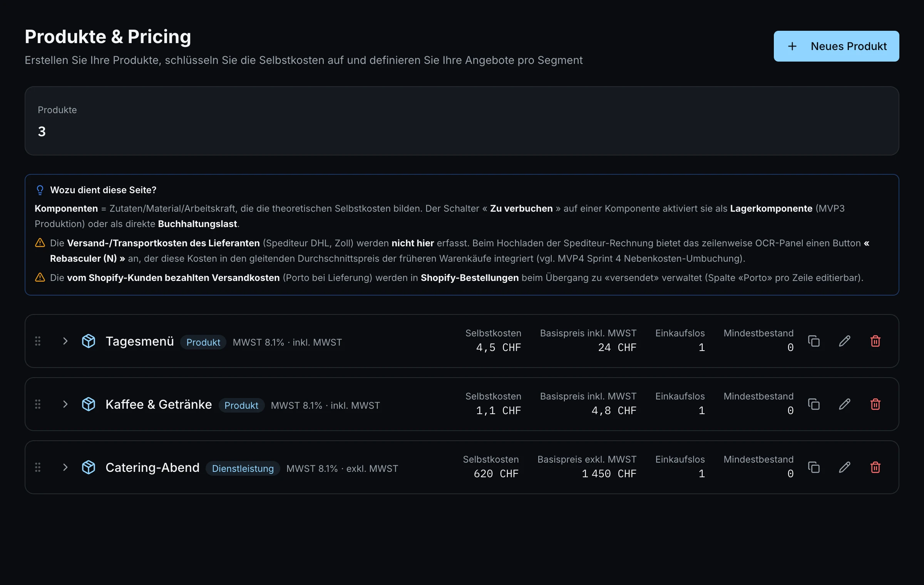Expand the Kaffee & Getränke row
The height and width of the screenshot is (585, 924).
[x=65, y=404]
